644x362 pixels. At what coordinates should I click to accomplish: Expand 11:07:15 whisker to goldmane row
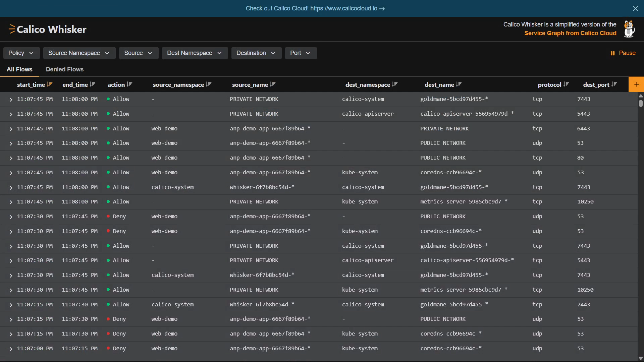pyautogui.click(x=11, y=305)
